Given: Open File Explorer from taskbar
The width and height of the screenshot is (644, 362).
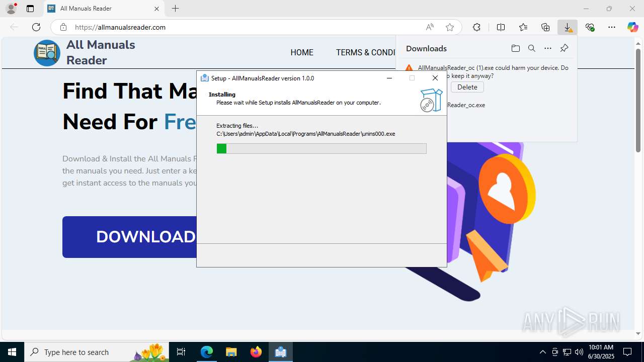Looking at the screenshot, I should click(x=231, y=352).
